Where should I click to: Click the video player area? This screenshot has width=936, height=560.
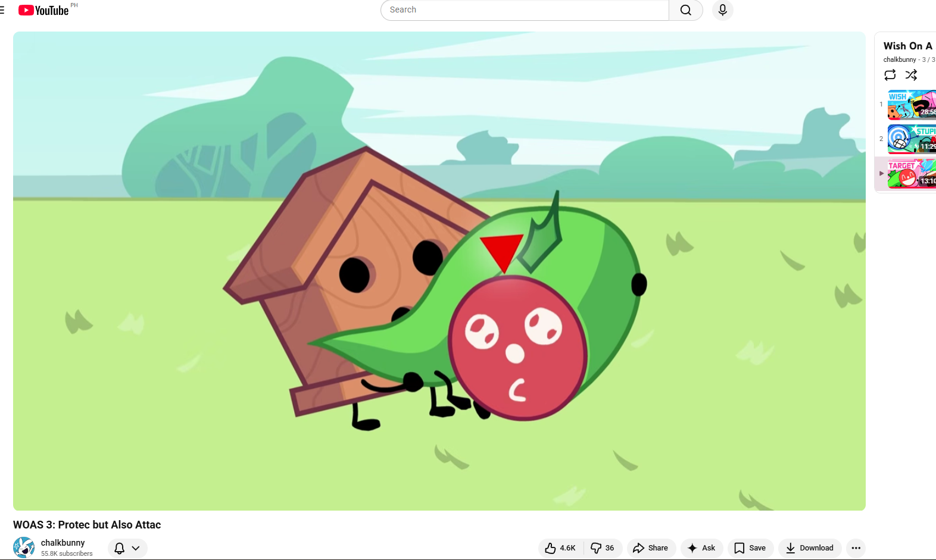439,271
